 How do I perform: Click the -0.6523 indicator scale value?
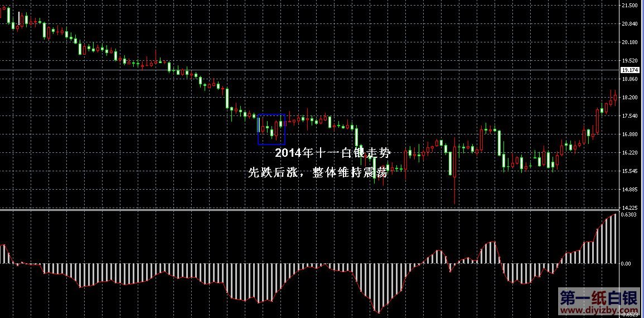630,315
